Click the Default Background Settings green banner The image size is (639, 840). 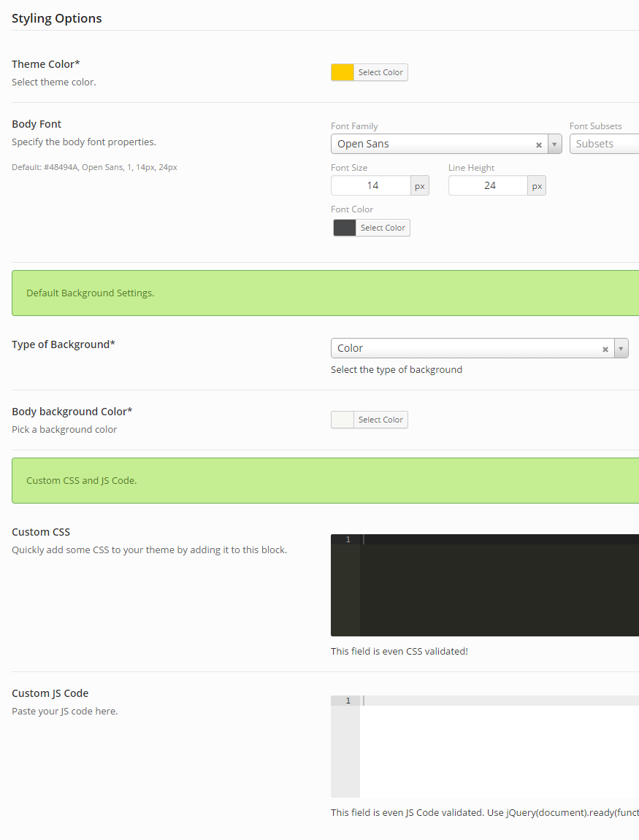(x=326, y=293)
